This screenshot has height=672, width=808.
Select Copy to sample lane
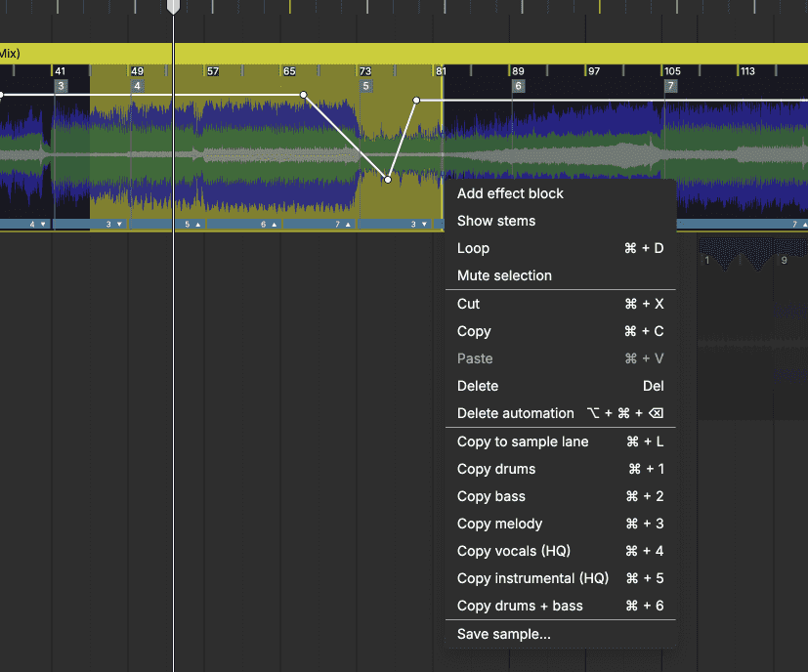pos(523,441)
